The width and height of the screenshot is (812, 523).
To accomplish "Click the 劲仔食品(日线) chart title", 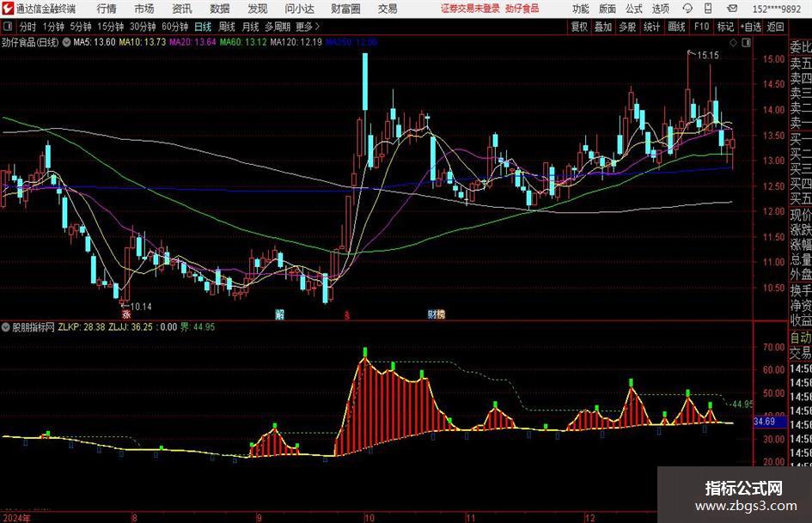I will tap(30, 42).
